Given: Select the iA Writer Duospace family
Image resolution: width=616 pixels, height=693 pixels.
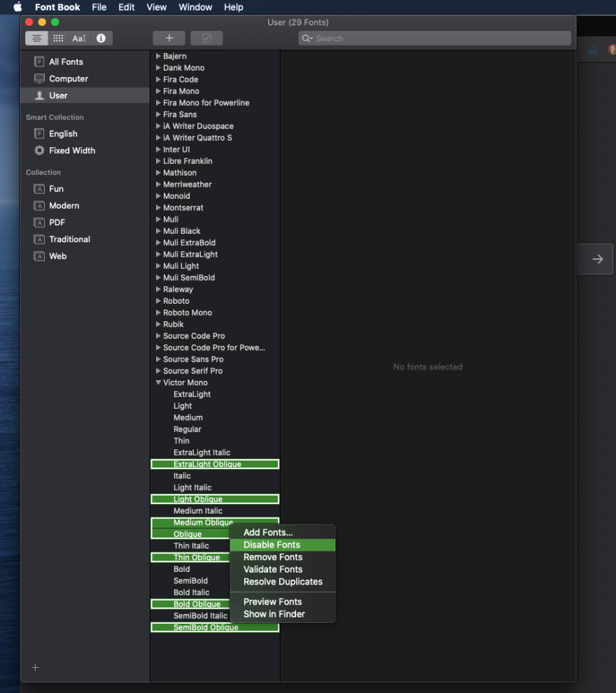Looking at the screenshot, I should 198,126.
